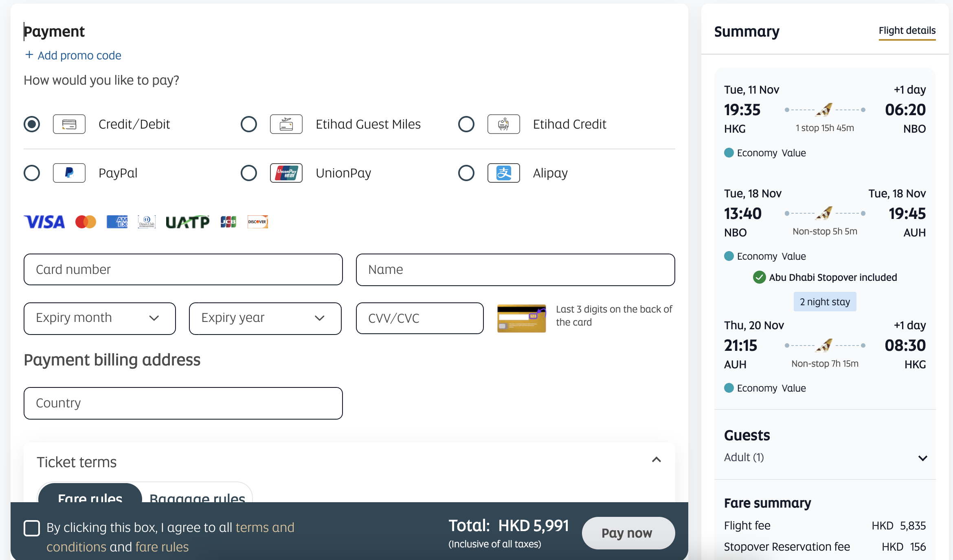Click the '1 stop 15h 45m' duration text
953x560 pixels.
[x=825, y=128]
